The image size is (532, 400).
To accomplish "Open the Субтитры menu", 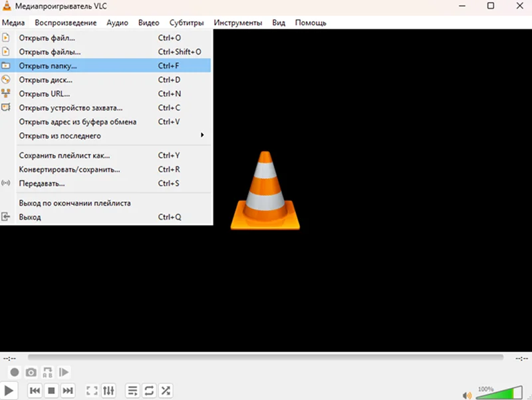I will tap(186, 23).
